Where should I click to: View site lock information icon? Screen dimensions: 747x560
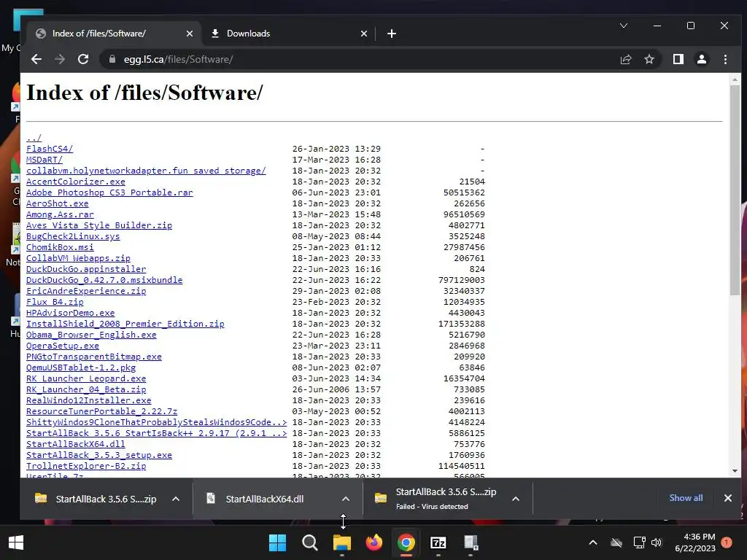[x=112, y=59]
